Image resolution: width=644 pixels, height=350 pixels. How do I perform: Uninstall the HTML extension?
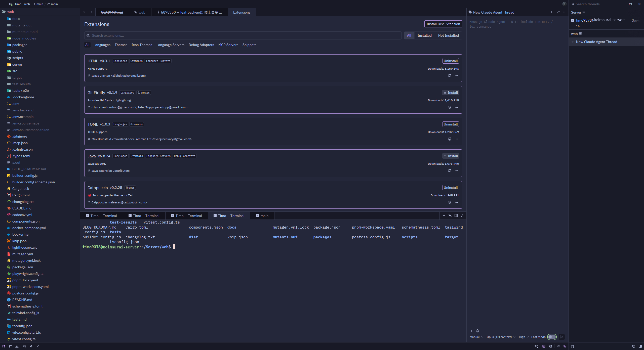coord(451,61)
